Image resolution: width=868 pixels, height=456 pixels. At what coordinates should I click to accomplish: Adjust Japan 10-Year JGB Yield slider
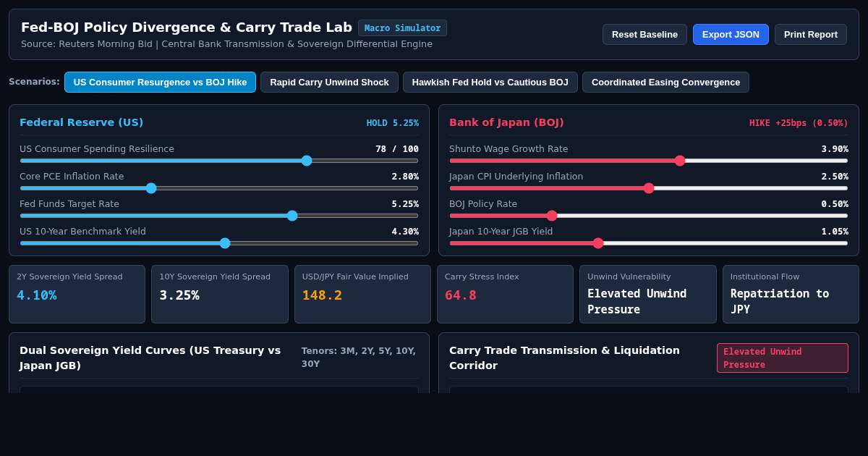[x=649, y=243]
